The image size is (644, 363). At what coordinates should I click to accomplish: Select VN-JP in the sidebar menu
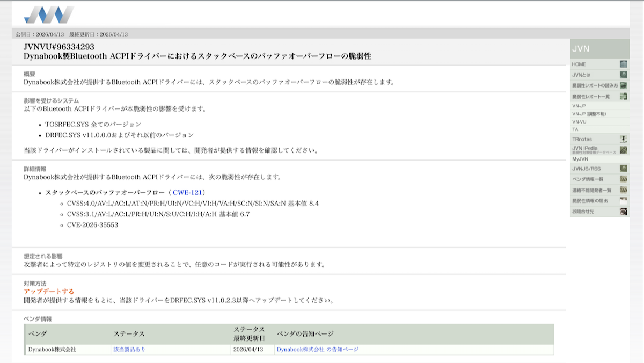(x=580, y=106)
